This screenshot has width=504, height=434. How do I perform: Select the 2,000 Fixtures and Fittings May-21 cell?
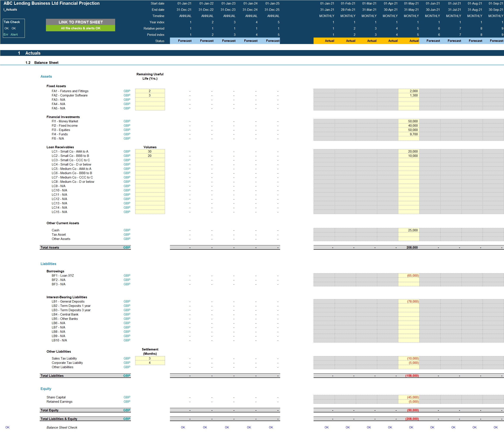coord(409,91)
